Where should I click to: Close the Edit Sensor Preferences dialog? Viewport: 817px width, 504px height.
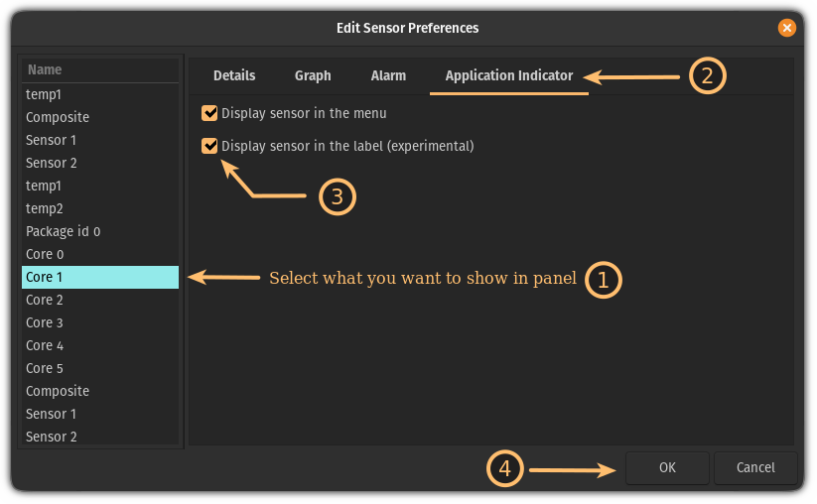coord(786,28)
